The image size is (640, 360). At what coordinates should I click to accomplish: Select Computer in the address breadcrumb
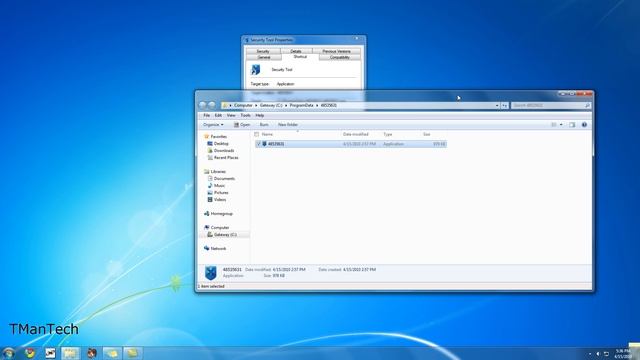point(243,105)
